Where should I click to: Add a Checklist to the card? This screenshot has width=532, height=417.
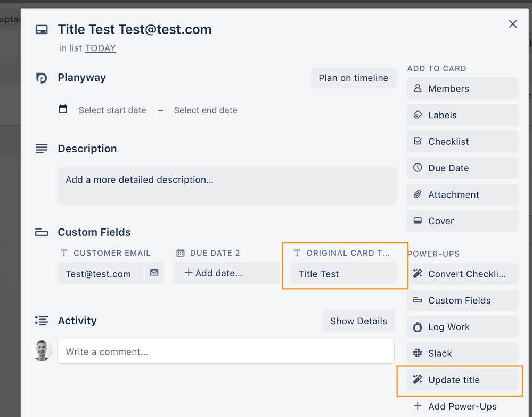tap(462, 142)
